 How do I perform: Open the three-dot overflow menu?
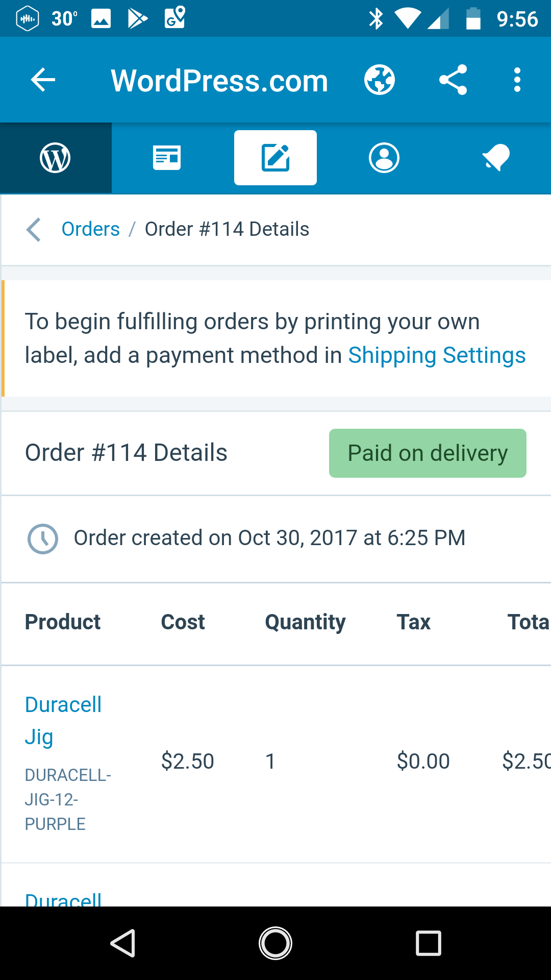(x=517, y=80)
